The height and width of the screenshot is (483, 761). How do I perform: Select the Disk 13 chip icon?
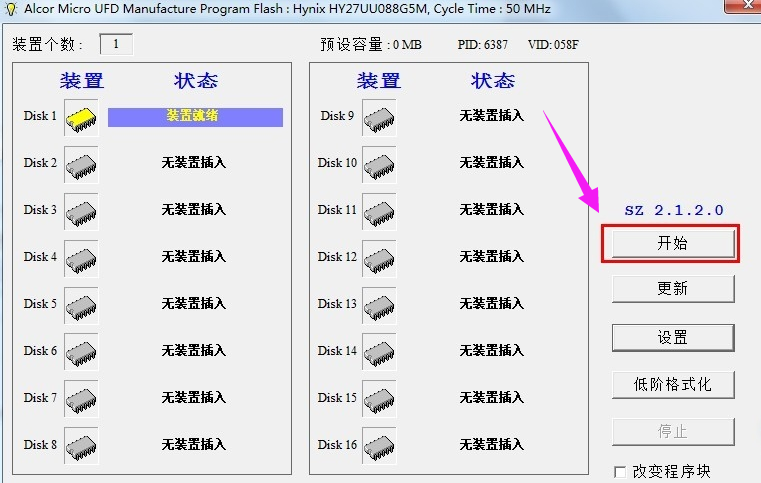click(x=379, y=305)
